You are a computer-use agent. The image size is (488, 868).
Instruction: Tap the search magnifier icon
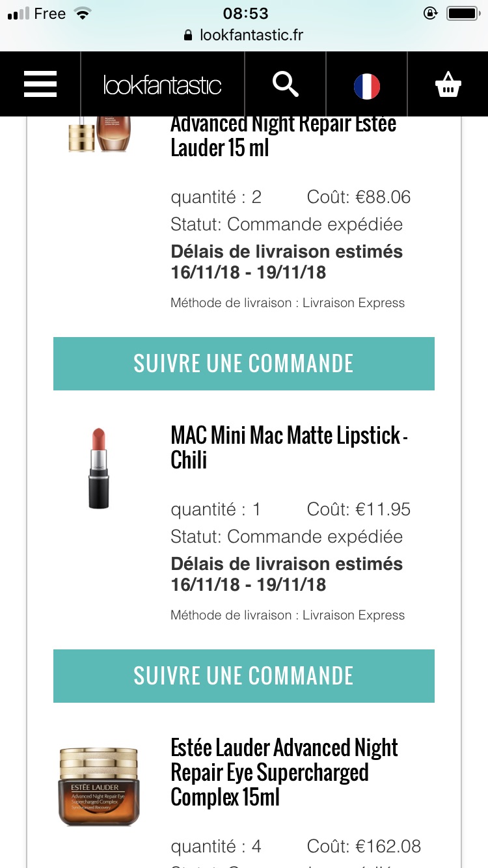[x=285, y=85]
